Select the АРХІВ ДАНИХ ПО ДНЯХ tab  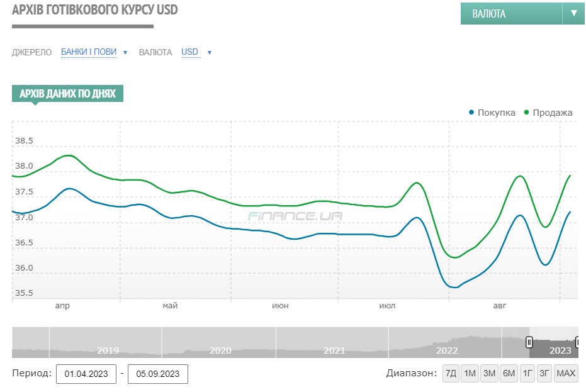pyautogui.click(x=67, y=94)
